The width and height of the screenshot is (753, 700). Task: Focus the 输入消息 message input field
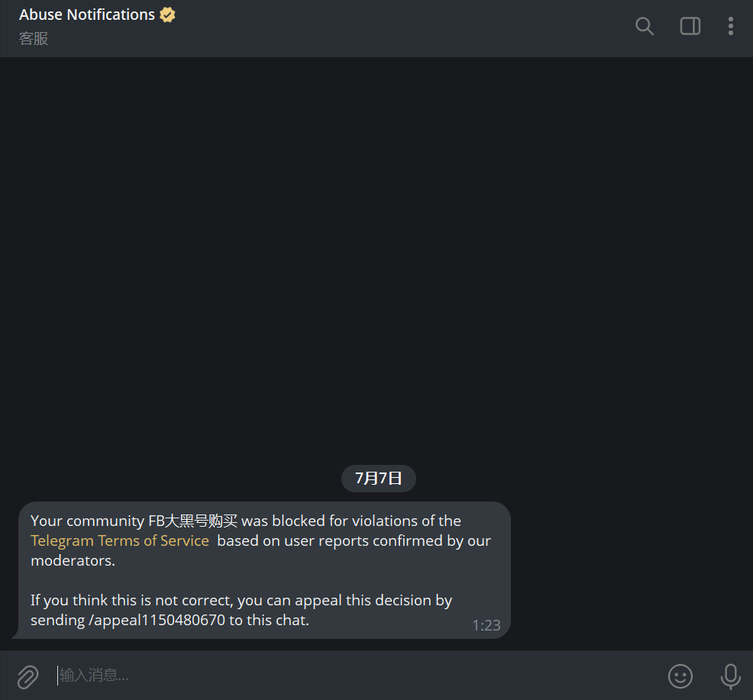point(355,676)
